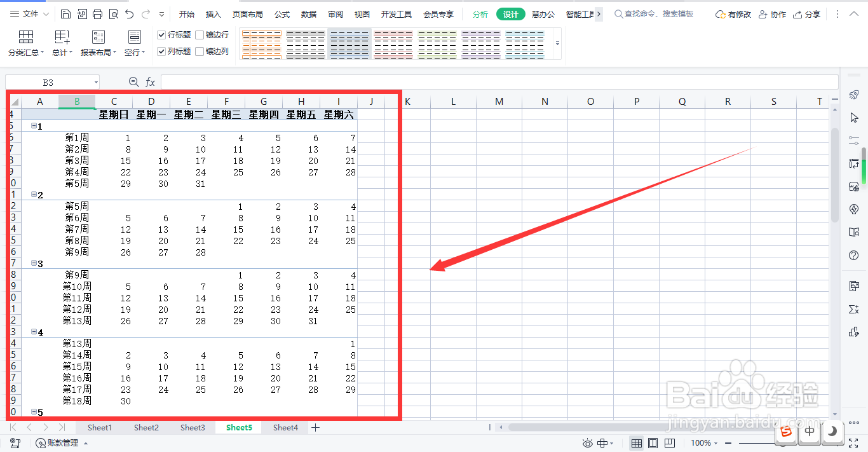
Task: Click the 有修改 unsaved changes button
Action: click(x=733, y=14)
